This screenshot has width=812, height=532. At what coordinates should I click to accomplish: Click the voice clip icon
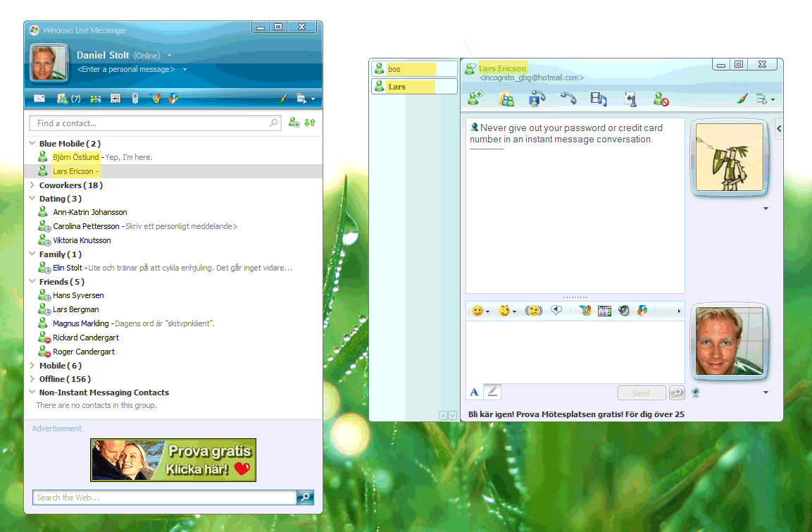(556, 311)
